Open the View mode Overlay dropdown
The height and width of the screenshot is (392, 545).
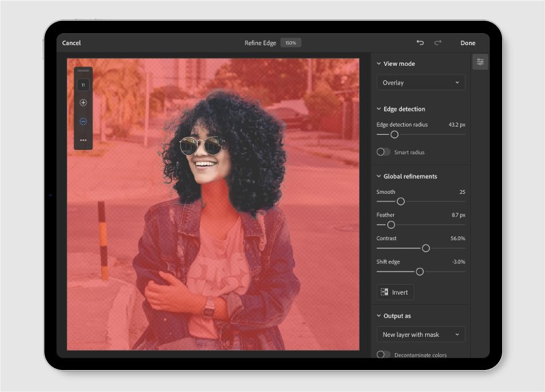point(420,82)
